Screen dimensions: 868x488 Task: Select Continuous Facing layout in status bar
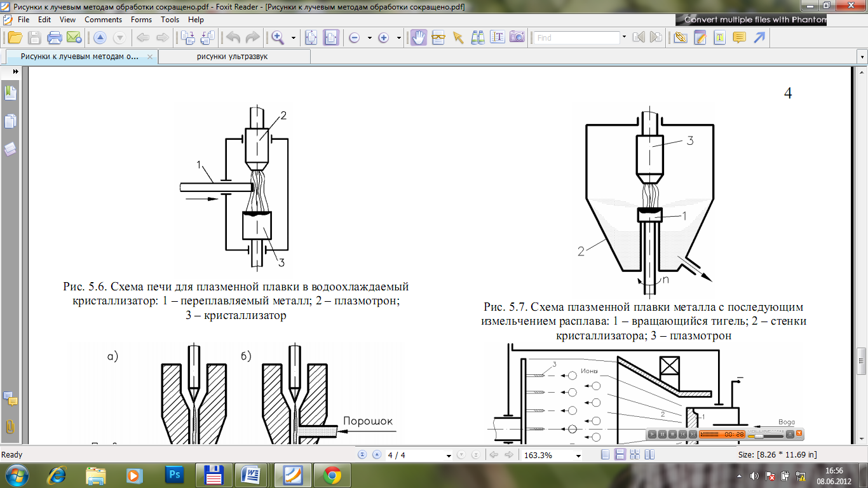point(635,455)
